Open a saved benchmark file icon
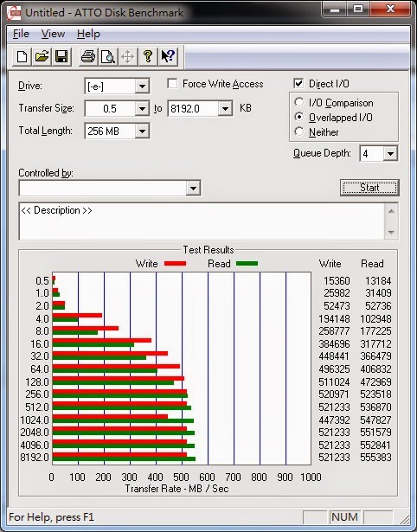The image size is (417, 532). coord(42,56)
